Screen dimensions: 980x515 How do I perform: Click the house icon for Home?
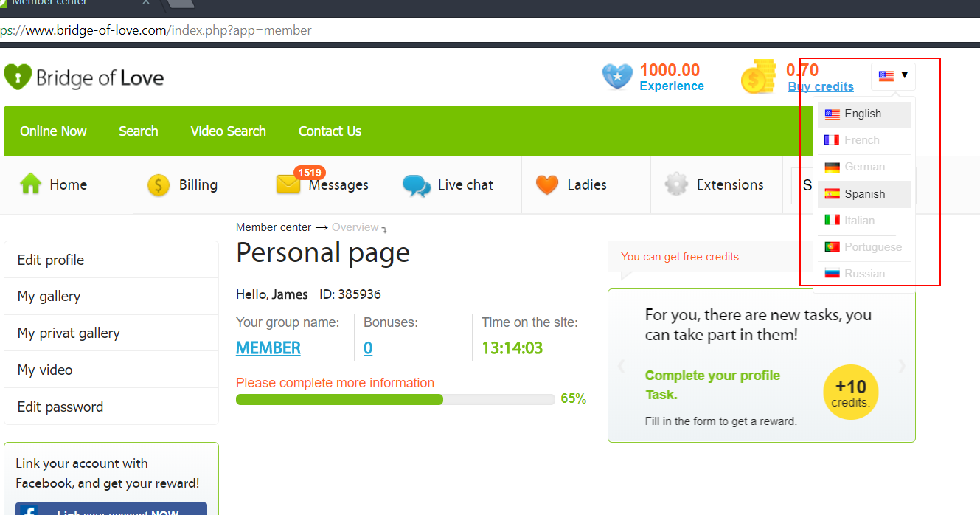click(30, 184)
